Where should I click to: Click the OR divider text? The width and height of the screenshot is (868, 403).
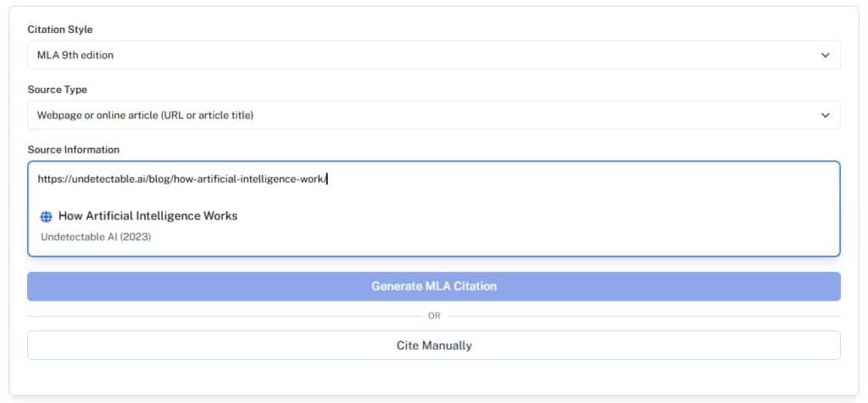[x=434, y=316]
